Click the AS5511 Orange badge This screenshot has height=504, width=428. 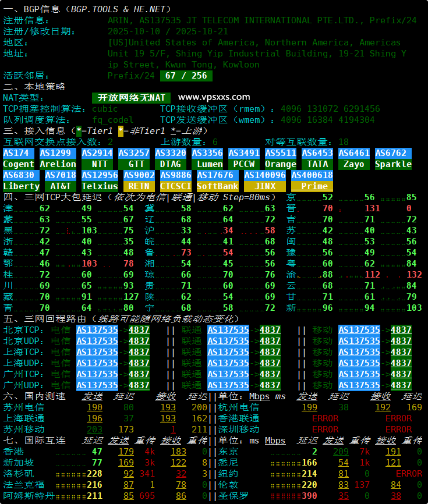click(x=281, y=158)
